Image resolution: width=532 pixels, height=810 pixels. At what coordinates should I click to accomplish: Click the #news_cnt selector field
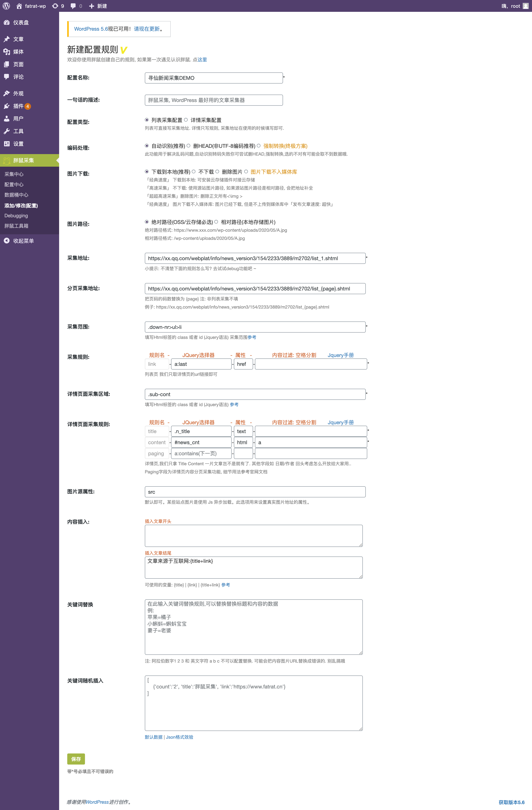[x=201, y=443]
